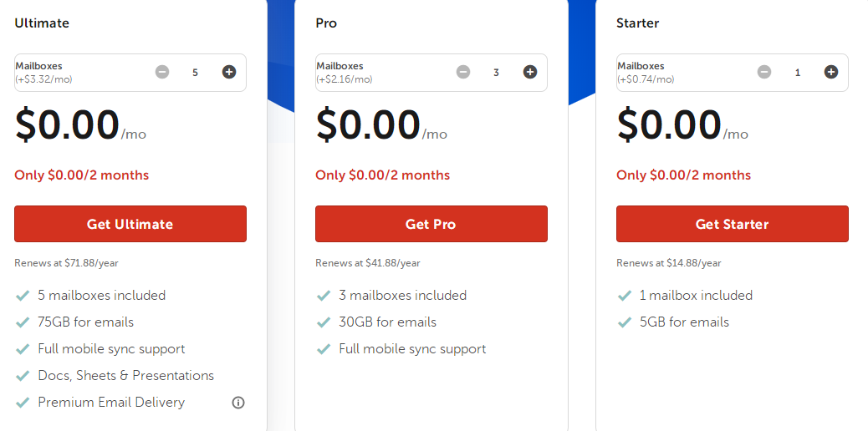Remove a mailbox from the Pro plan
The image size is (868, 431).
(x=463, y=72)
